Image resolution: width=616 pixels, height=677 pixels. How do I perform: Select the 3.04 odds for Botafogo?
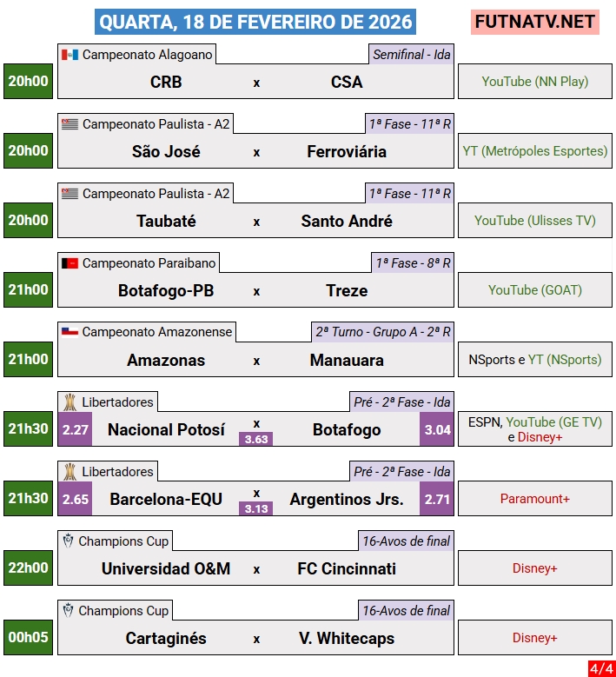437,429
